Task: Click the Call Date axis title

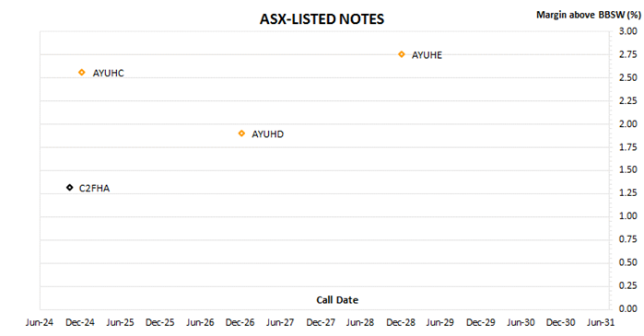Action: [x=337, y=300]
